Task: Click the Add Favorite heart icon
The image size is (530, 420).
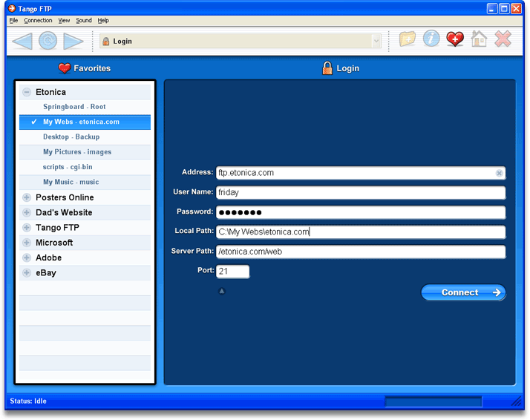Action: [x=455, y=39]
